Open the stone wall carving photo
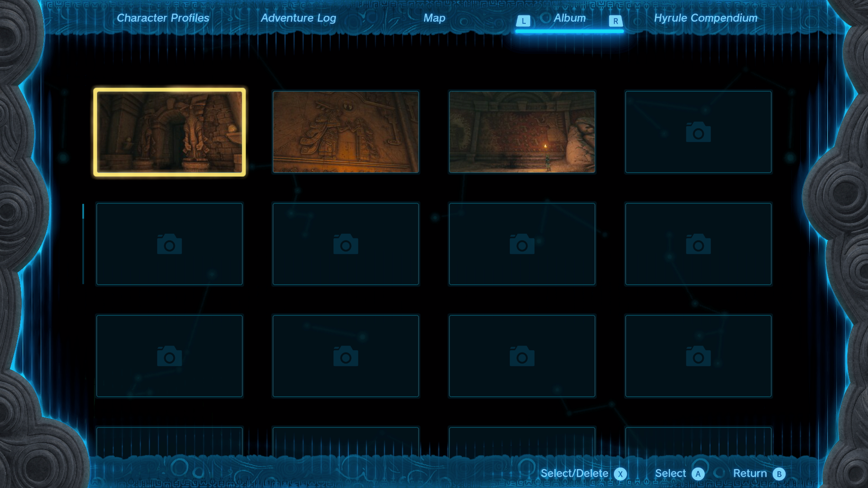Image resolution: width=868 pixels, height=488 pixels. 346,132
